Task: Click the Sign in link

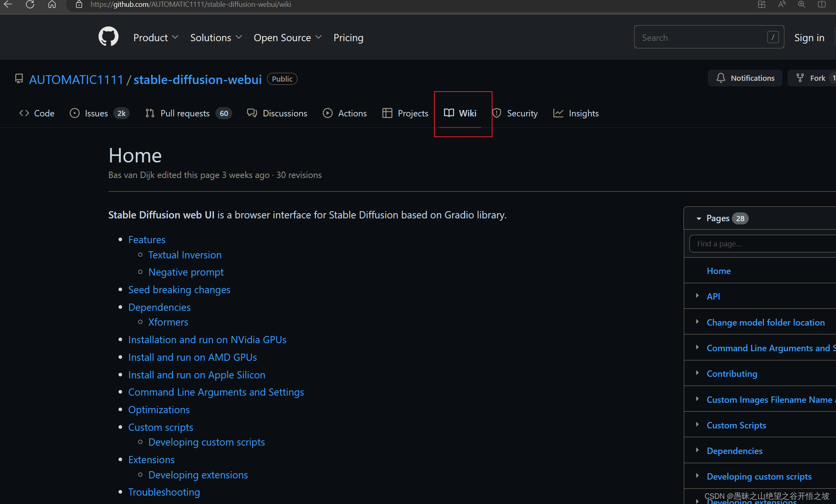Action: [809, 38]
